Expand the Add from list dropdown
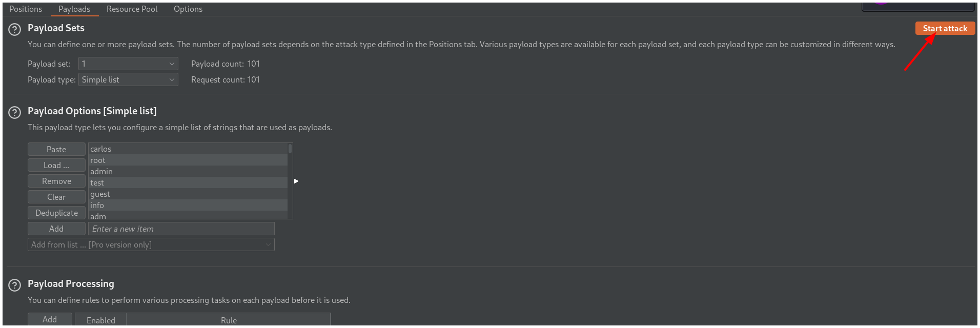 [151, 244]
